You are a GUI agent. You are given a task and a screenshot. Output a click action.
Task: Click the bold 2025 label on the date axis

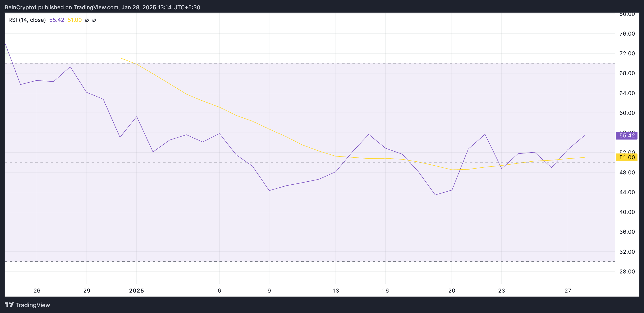point(136,290)
